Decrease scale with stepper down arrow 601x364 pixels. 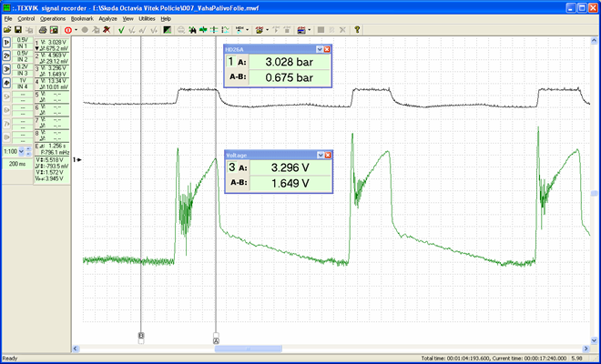[28, 154]
